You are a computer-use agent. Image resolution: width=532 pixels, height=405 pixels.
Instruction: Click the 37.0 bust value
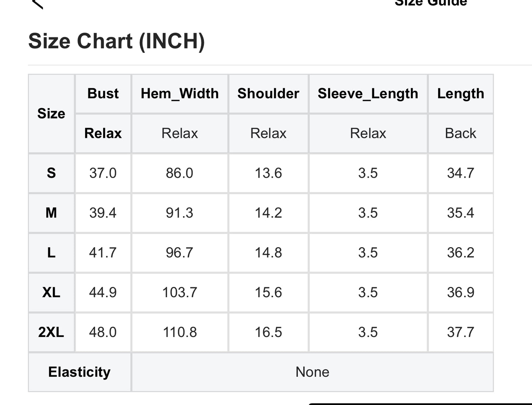(103, 173)
